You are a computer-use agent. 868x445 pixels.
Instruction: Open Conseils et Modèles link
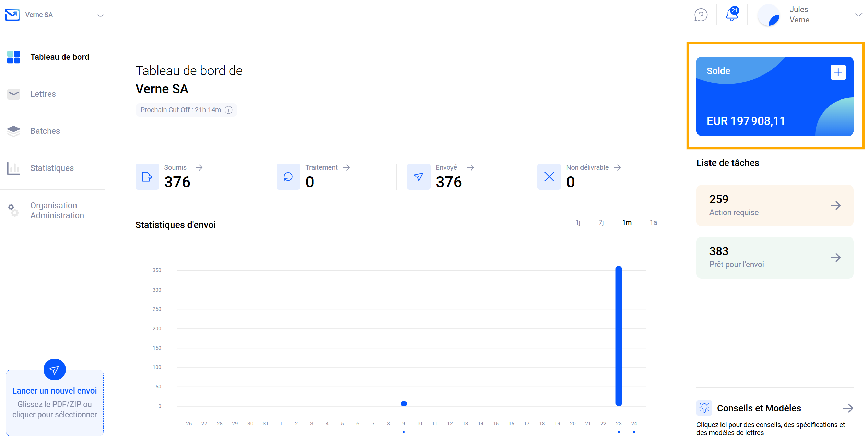tap(759, 408)
